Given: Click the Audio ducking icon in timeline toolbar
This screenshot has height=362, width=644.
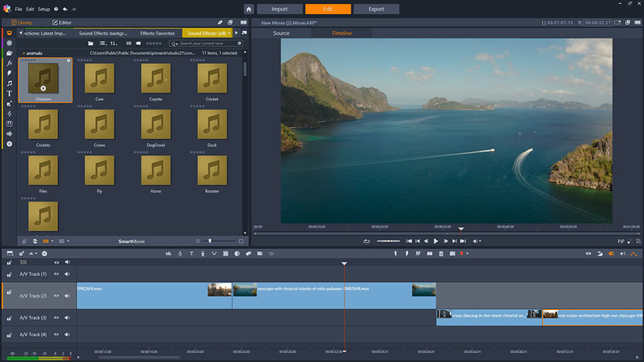Looking at the screenshot, I should (x=214, y=254).
